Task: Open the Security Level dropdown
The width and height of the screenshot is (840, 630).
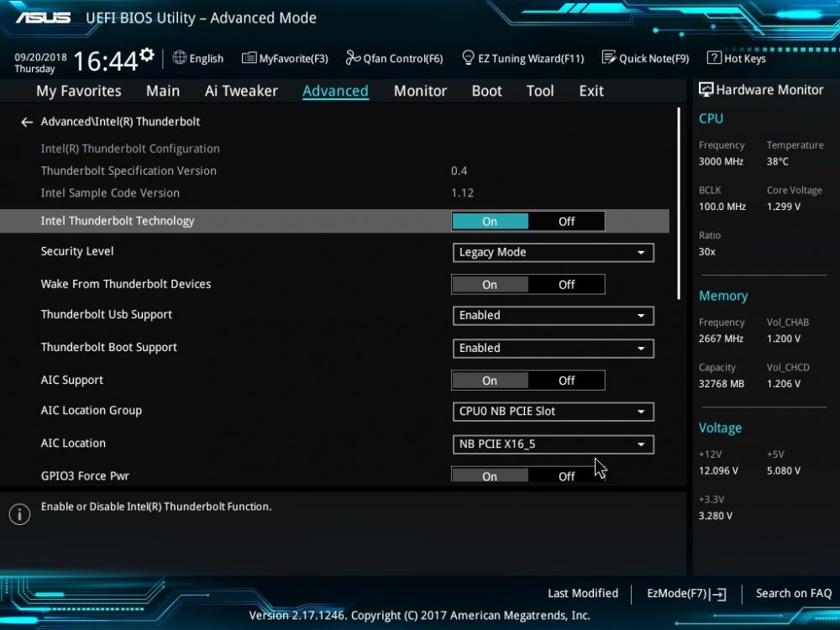Action: point(553,252)
